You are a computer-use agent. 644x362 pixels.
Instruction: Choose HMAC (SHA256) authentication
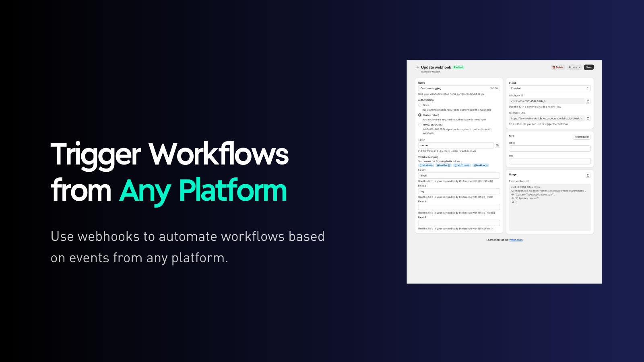click(x=420, y=125)
